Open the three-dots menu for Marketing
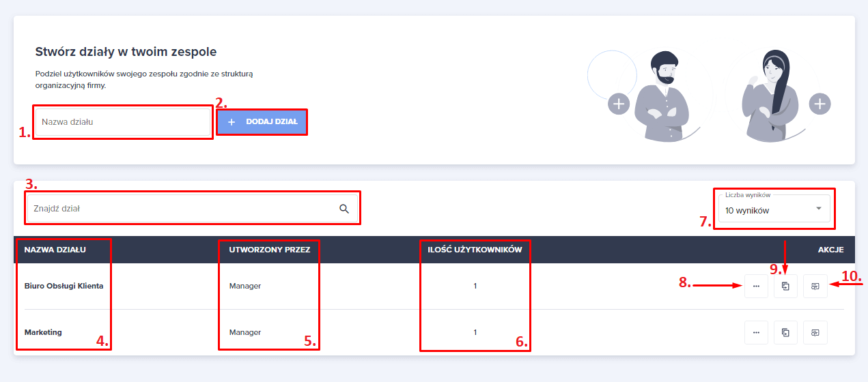The image size is (868, 382). tap(756, 333)
